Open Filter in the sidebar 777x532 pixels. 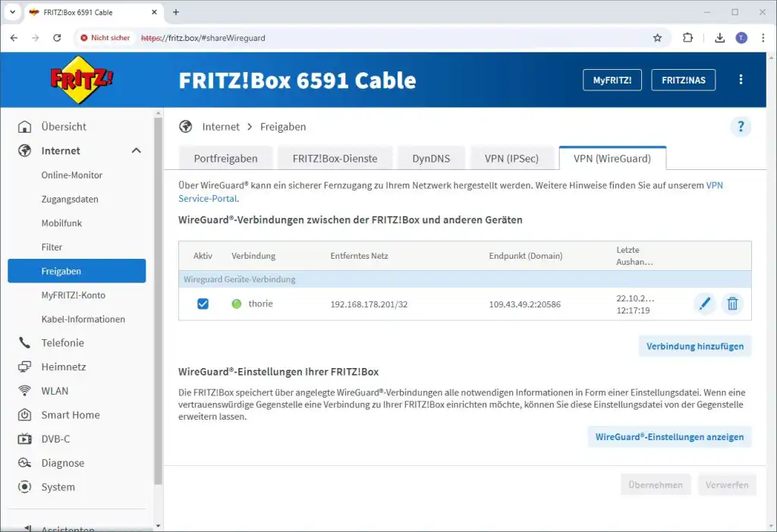52,247
